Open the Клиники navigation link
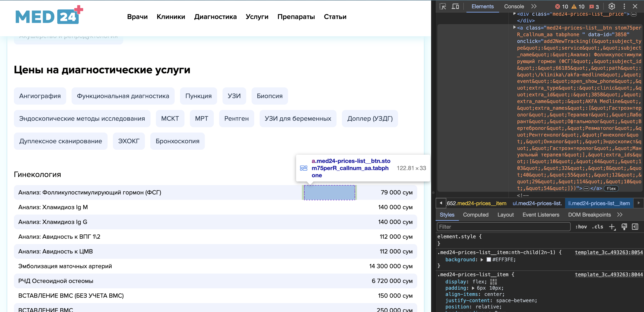 171,17
